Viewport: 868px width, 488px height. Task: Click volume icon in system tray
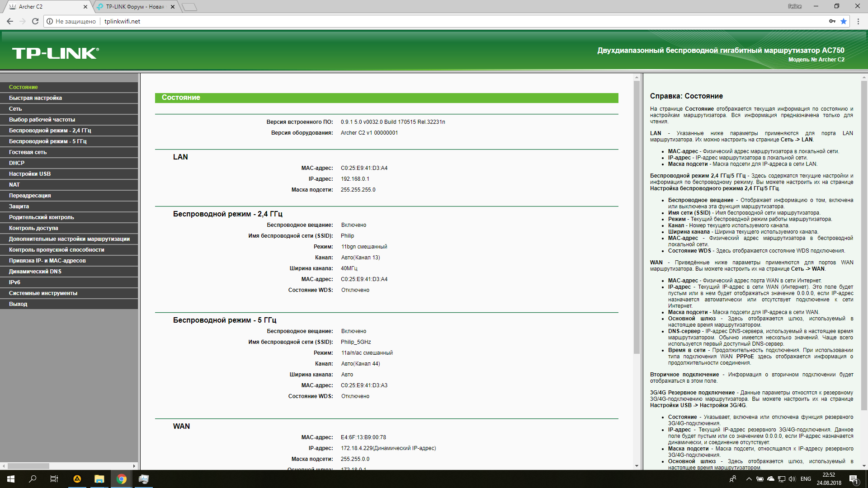792,479
